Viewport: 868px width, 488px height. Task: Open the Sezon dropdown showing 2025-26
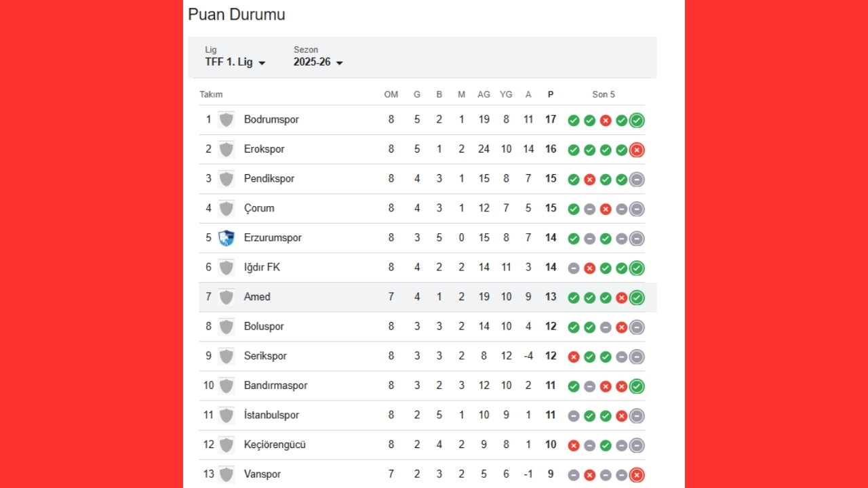(318, 62)
